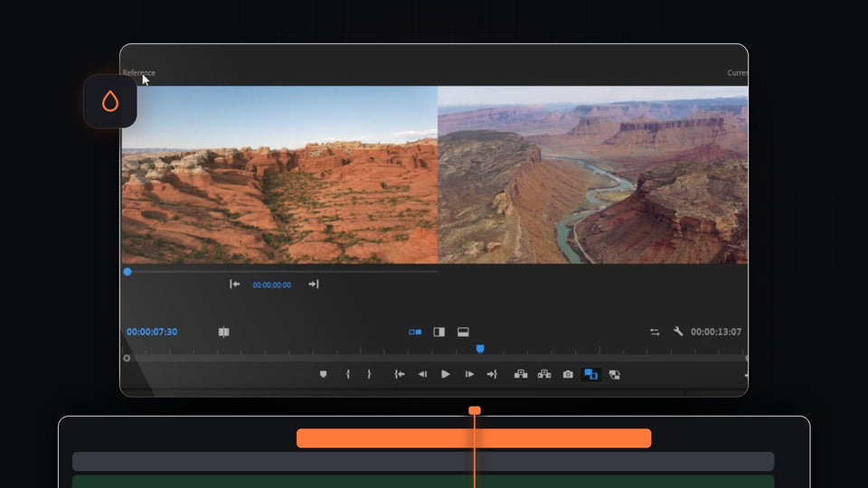Step back one frame
Image resolution: width=868 pixels, height=488 pixels.
pyautogui.click(x=422, y=374)
